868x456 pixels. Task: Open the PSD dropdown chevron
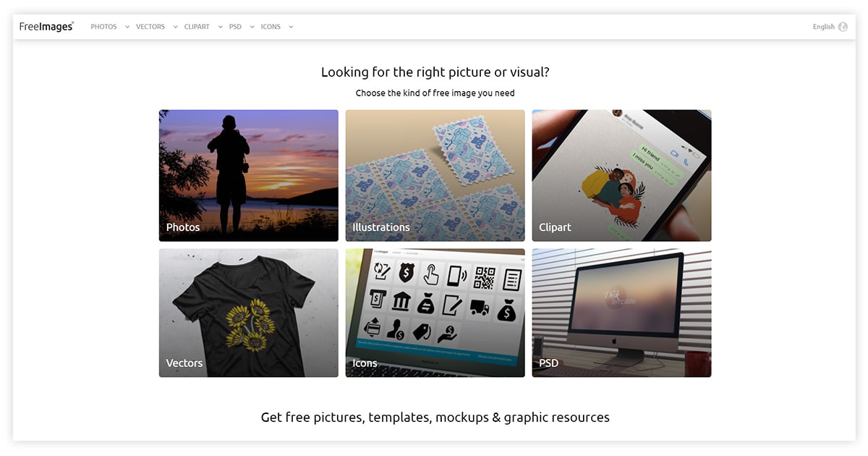click(252, 27)
